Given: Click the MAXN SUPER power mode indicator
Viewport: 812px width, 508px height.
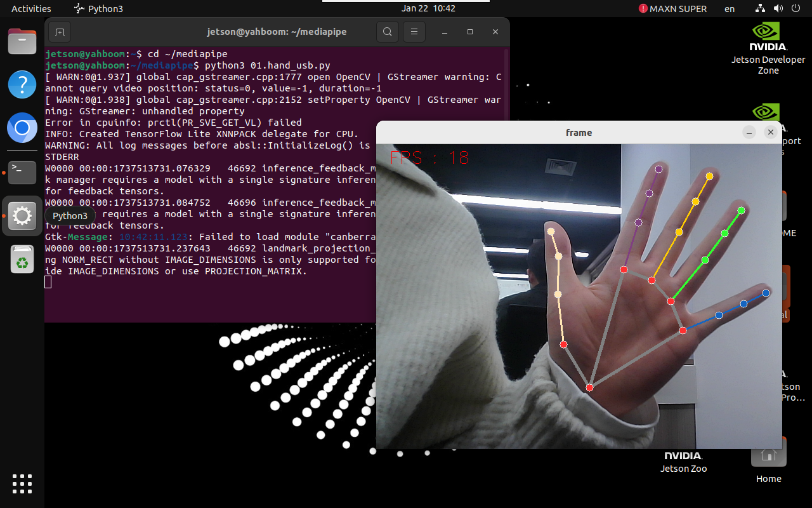Looking at the screenshot, I should (672, 9).
